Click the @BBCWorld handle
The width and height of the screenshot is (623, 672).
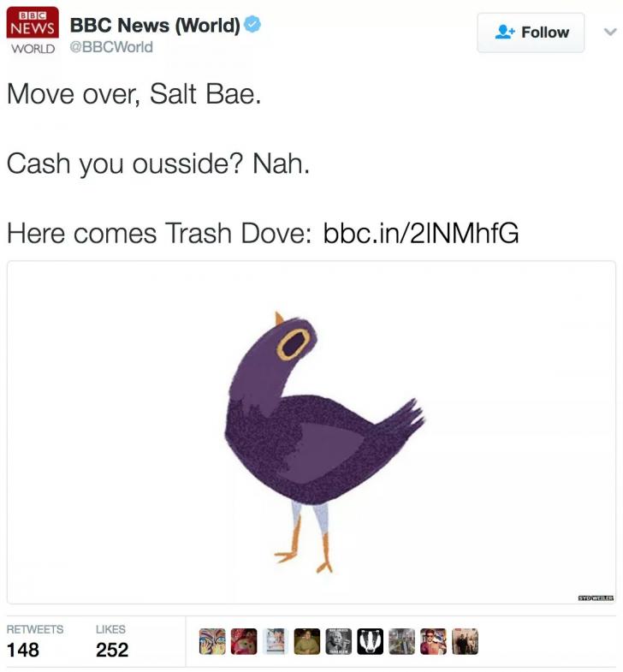coord(111,47)
